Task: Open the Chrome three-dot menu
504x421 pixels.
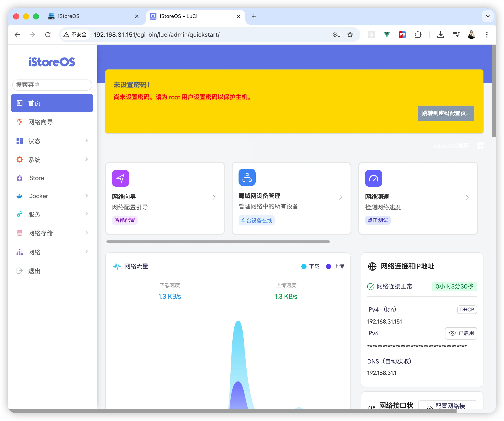Action: 487,35
